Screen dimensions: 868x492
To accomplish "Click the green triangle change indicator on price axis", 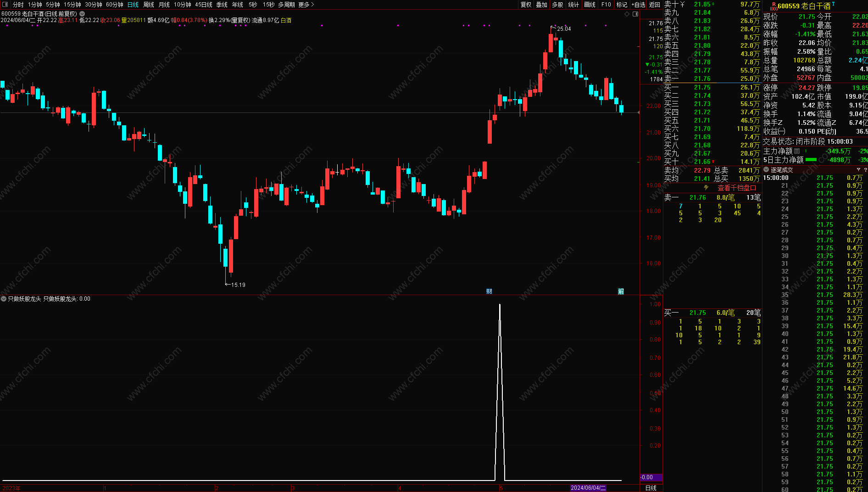I will click(x=647, y=65).
